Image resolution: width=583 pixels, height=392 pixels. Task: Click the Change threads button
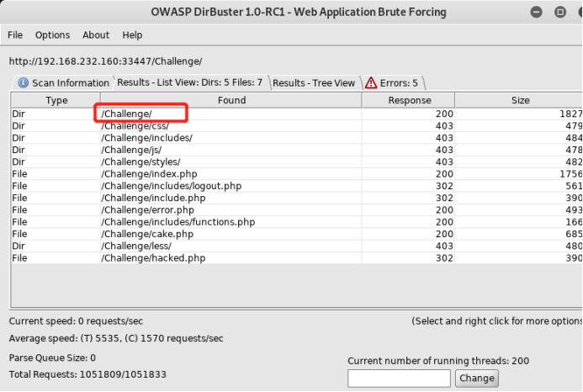(x=477, y=379)
